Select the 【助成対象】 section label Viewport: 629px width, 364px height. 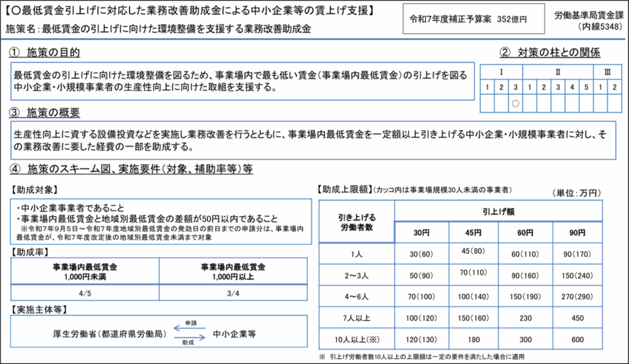coord(34,190)
